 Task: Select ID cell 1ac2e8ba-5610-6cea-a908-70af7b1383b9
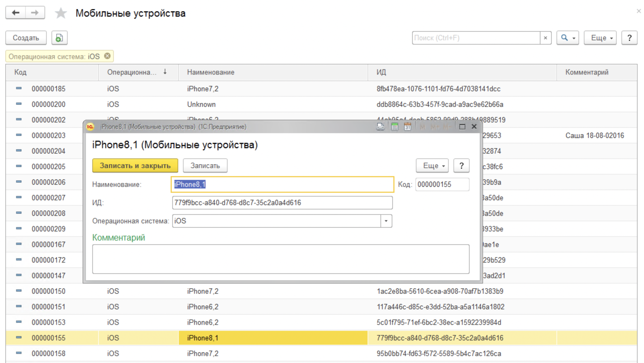coord(462,291)
